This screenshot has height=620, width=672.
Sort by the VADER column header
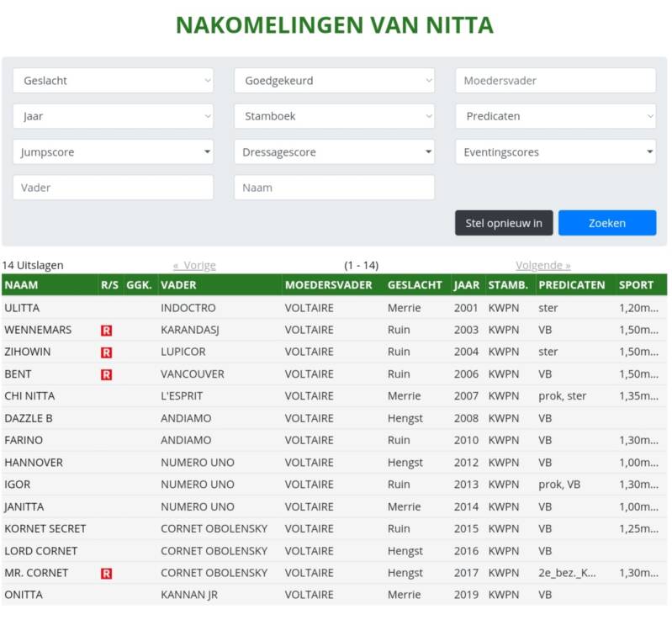click(x=178, y=285)
